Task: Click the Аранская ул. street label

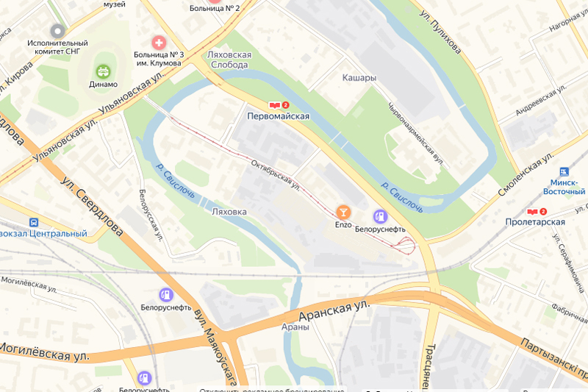Action: pyautogui.click(x=334, y=310)
